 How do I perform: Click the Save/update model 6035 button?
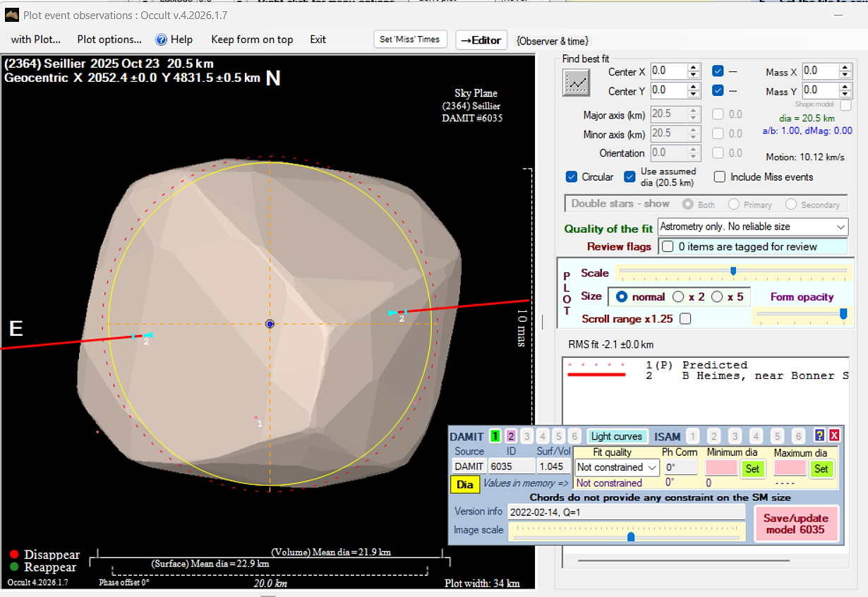point(796,524)
